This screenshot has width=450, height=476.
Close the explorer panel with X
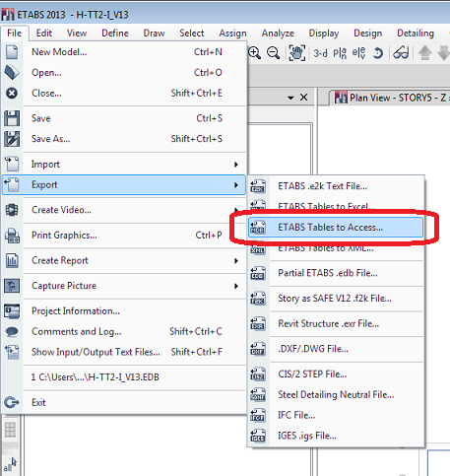pyautogui.click(x=304, y=98)
